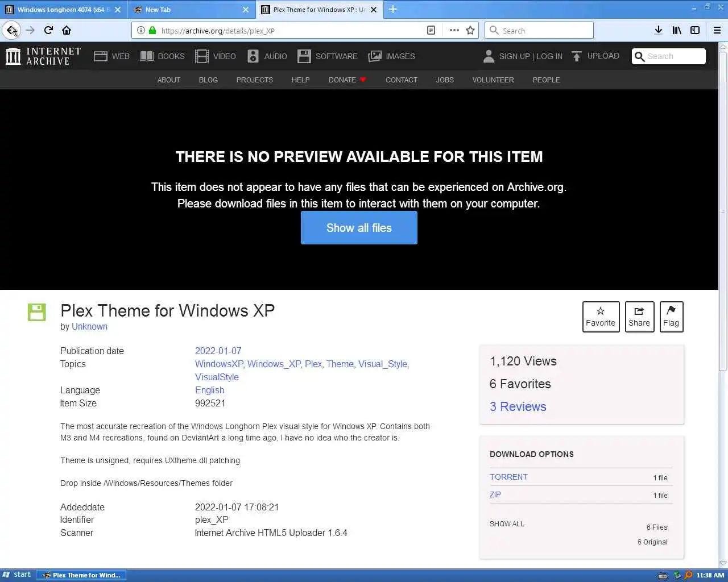The height and width of the screenshot is (582, 728).
Task: Click the browser forward arrow
Action: (x=31, y=30)
